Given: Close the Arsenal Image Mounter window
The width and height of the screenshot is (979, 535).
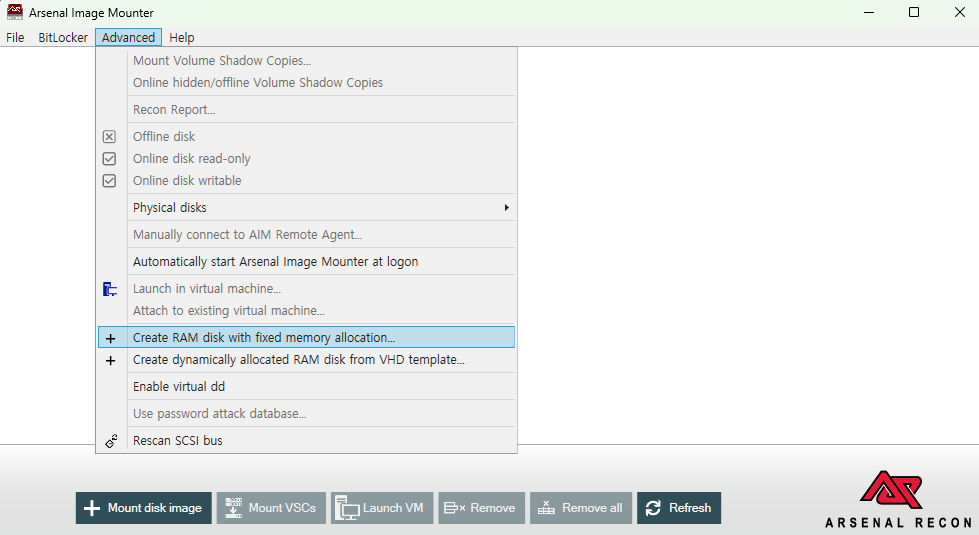Looking at the screenshot, I should coord(960,12).
